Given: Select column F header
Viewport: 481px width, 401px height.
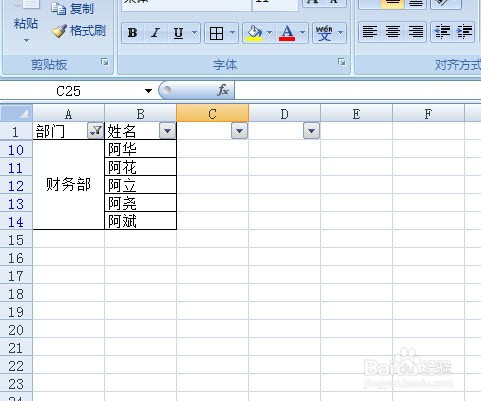Looking at the screenshot, I should (x=429, y=113).
